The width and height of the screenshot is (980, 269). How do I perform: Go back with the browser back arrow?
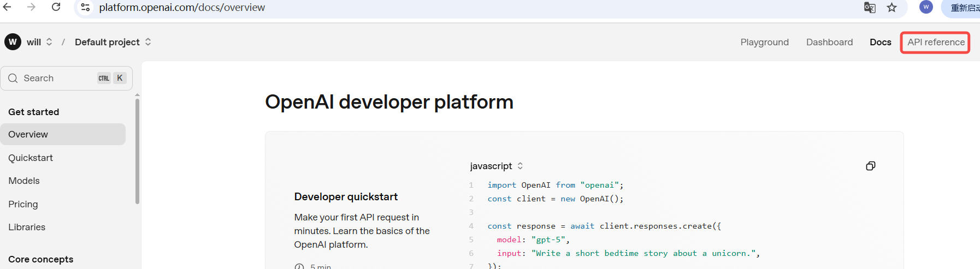point(7,7)
